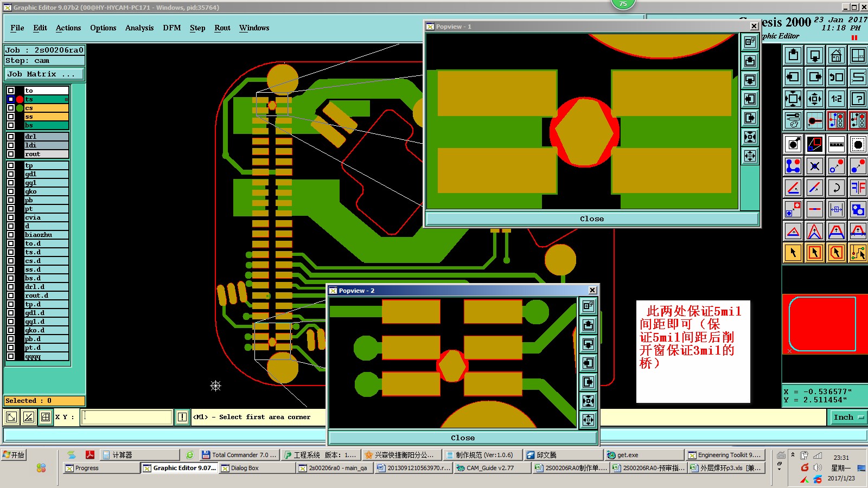Select the 'qqqq' layer row
The height and width of the screenshot is (488, 868).
(x=46, y=356)
